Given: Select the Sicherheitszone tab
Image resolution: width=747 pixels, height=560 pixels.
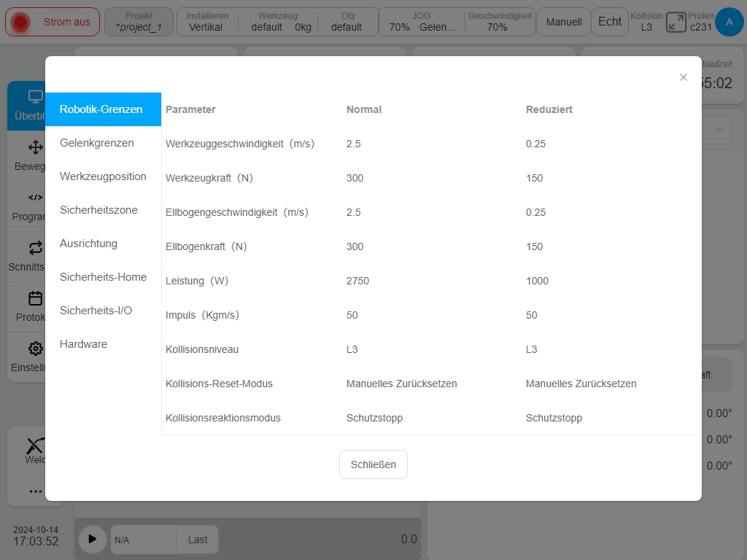Looking at the screenshot, I should tap(104, 210).
